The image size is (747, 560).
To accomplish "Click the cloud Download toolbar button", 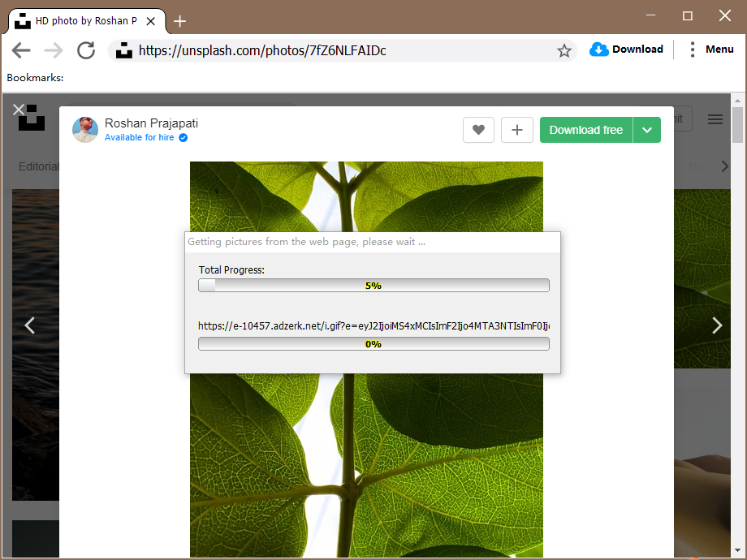I will (x=626, y=49).
